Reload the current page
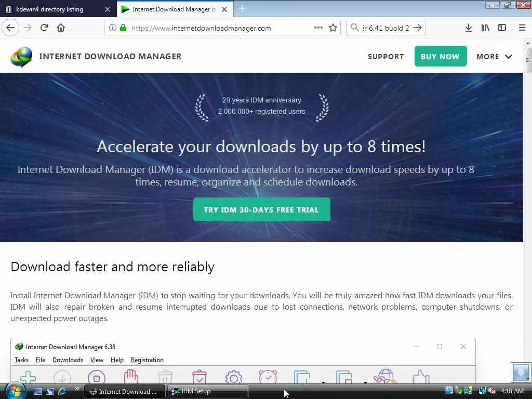The height and width of the screenshot is (399, 532). (45, 28)
